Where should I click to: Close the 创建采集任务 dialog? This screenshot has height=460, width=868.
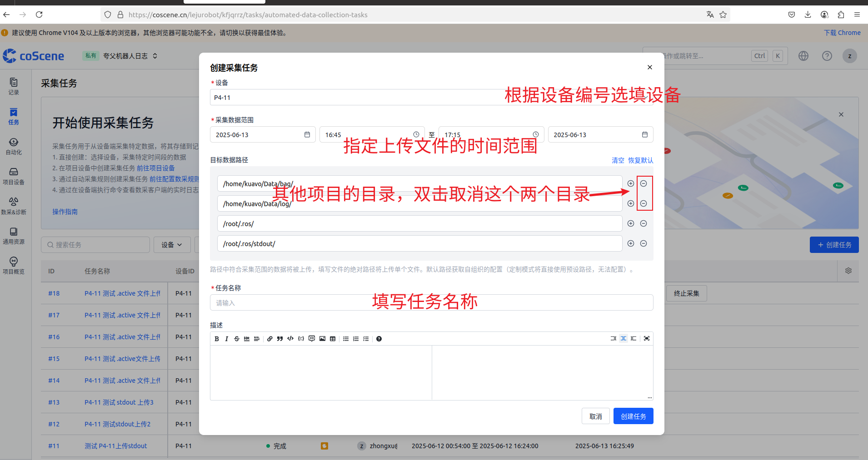click(650, 67)
